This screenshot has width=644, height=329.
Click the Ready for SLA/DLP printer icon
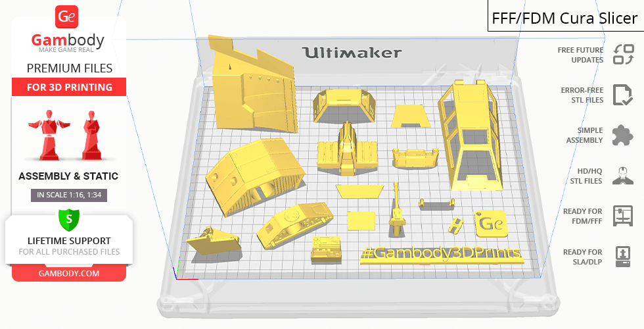coord(622,256)
